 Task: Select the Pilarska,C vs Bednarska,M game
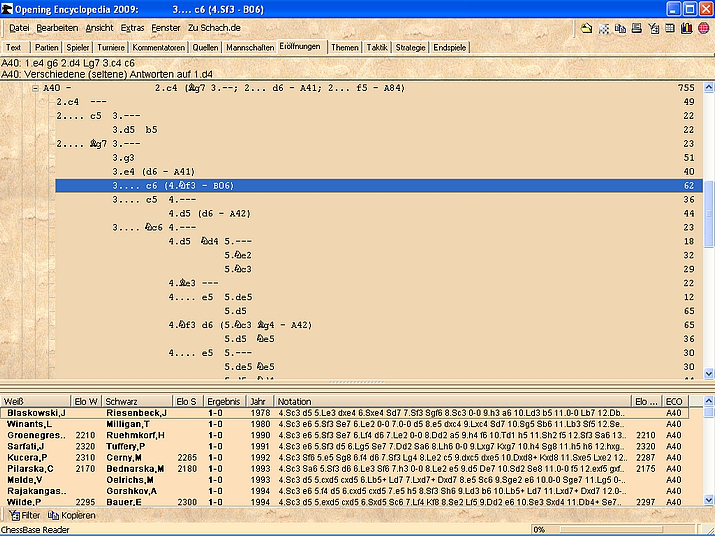click(x=344, y=469)
